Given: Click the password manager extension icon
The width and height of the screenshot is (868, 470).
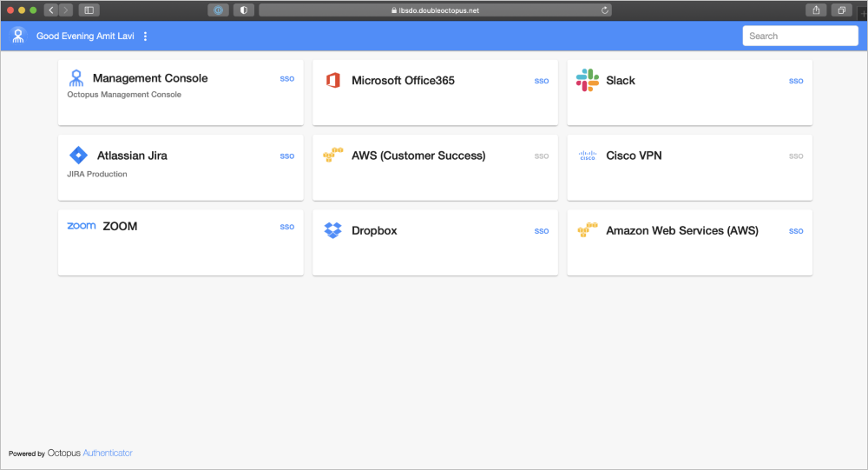Looking at the screenshot, I should (218, 10).
